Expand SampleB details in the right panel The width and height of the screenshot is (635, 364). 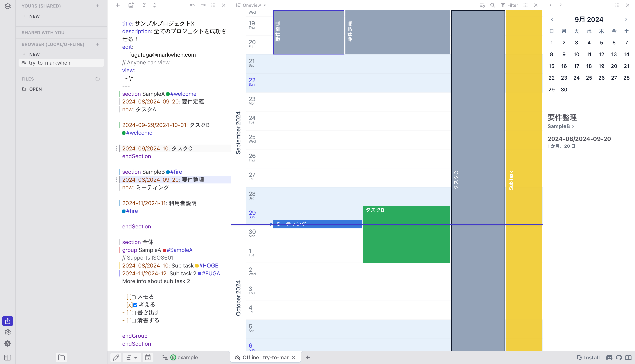tap(573, 126)
